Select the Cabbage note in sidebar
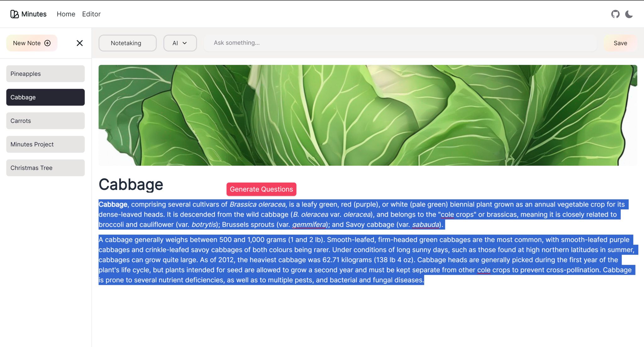644x347 pixels. tap(45, 97)
